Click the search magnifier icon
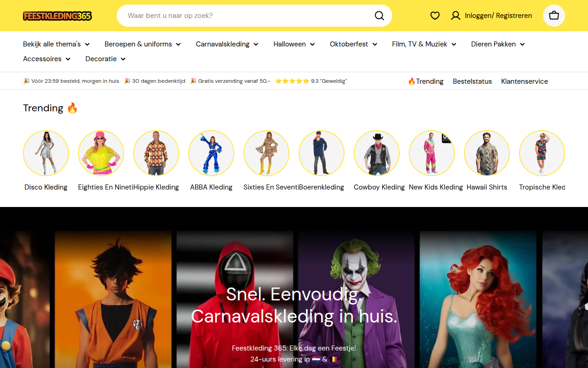Image resolution: width=588 pixels, height=368 pixels. [x=379, y=16]
